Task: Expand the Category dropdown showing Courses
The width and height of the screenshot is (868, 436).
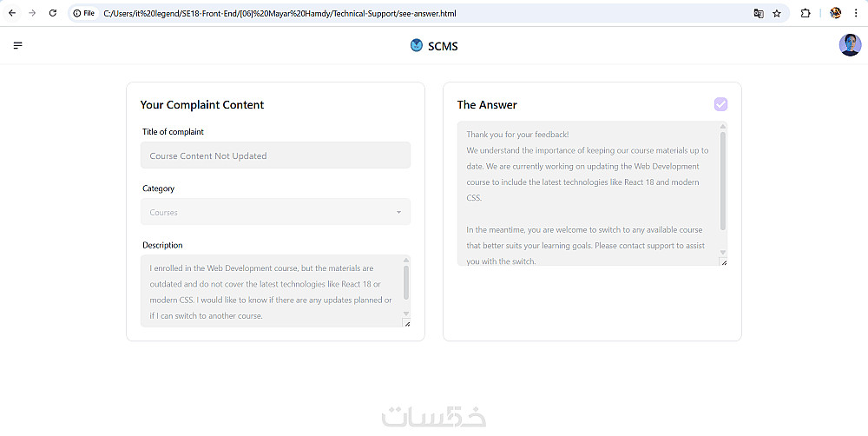Action: pos(269,212)
